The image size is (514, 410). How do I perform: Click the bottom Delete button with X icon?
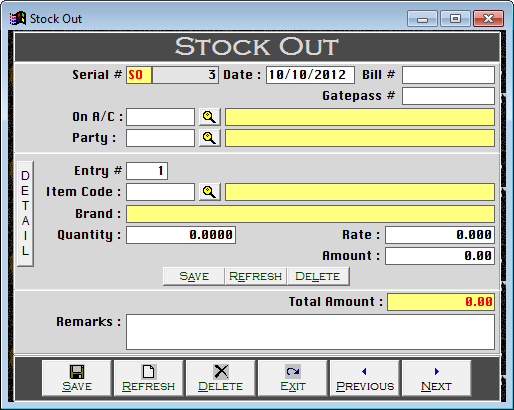click(x=221, y=378)
